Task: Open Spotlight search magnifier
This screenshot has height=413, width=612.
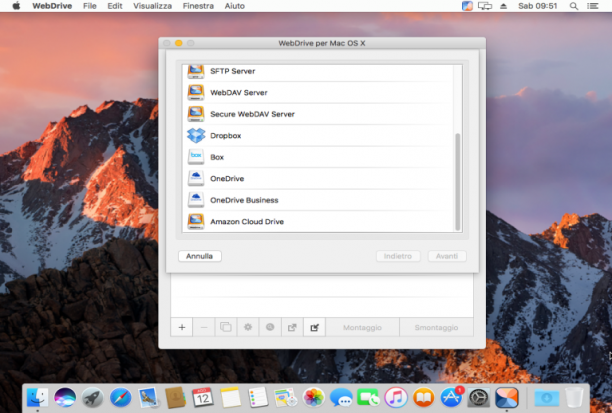Action: [x=574, y=6]
